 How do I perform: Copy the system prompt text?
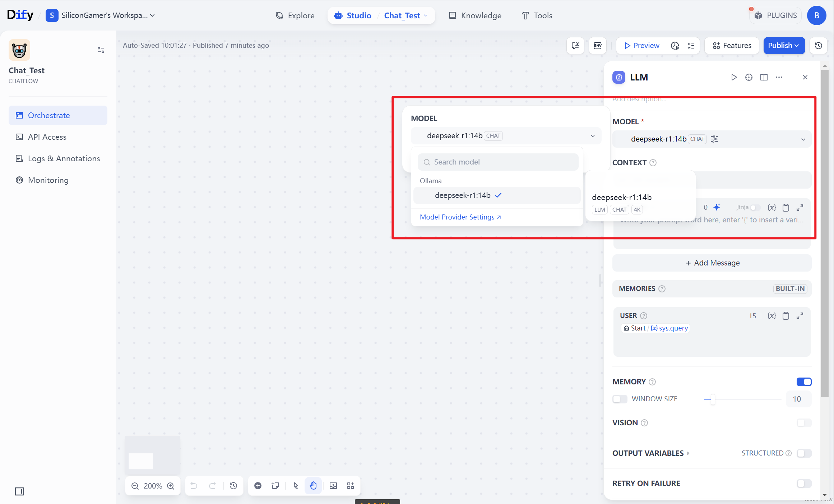point(786,208)
